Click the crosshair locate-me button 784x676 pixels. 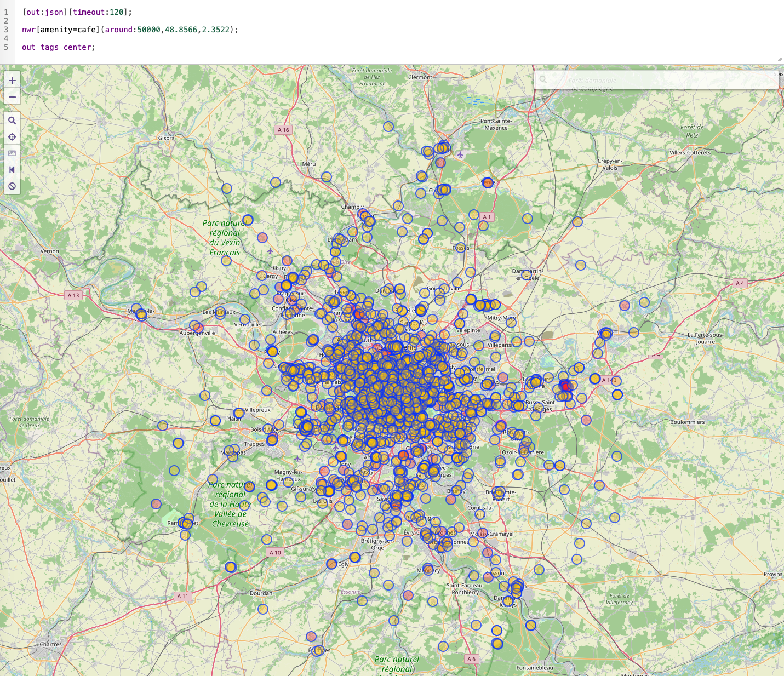(12, 137)
